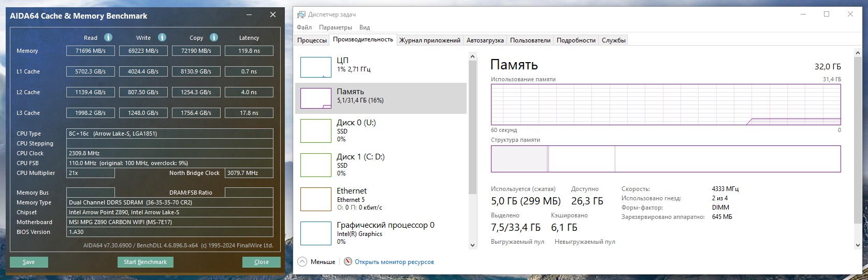Switch to the Процессы tab
This screenshot has height=280, width=868.
click(x=312, y=40)
